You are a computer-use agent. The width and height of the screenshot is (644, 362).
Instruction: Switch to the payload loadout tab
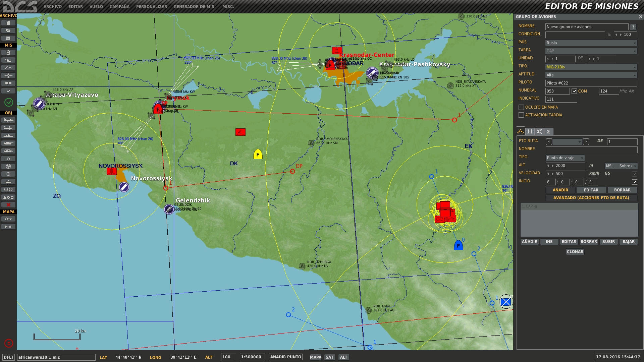530,131
